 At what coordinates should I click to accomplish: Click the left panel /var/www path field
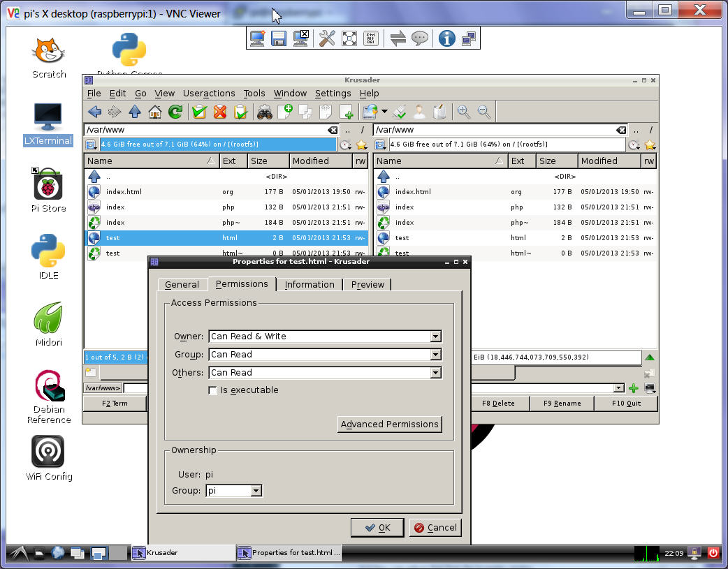click(206, 130)
